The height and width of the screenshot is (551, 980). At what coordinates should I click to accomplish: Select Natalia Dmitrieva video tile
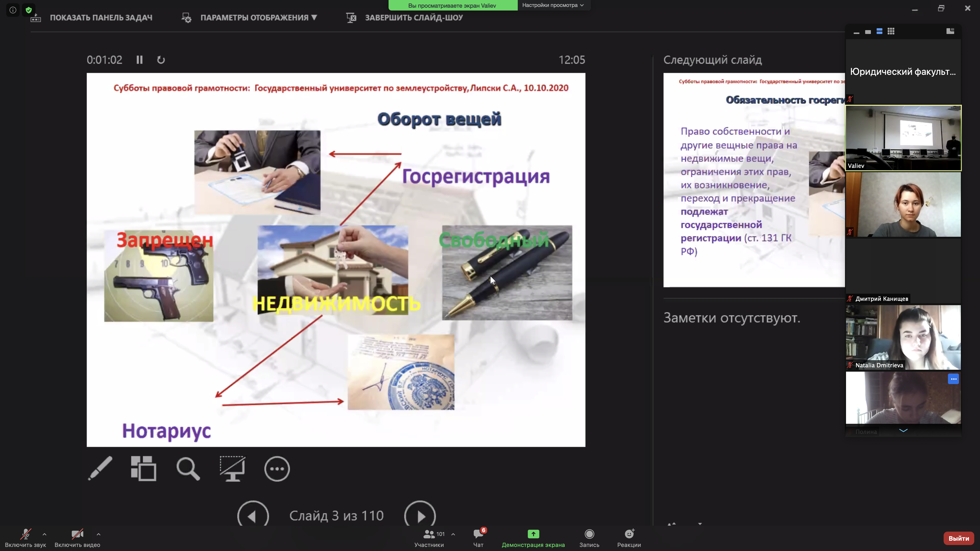pyautogui.click(x=903, y=337)
